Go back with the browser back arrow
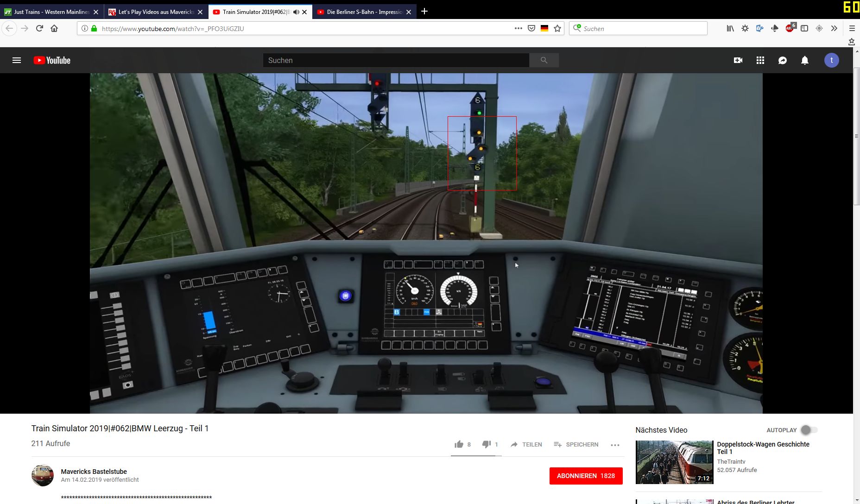The height and width of the screenshot is (504, 860). click(9, 28)
